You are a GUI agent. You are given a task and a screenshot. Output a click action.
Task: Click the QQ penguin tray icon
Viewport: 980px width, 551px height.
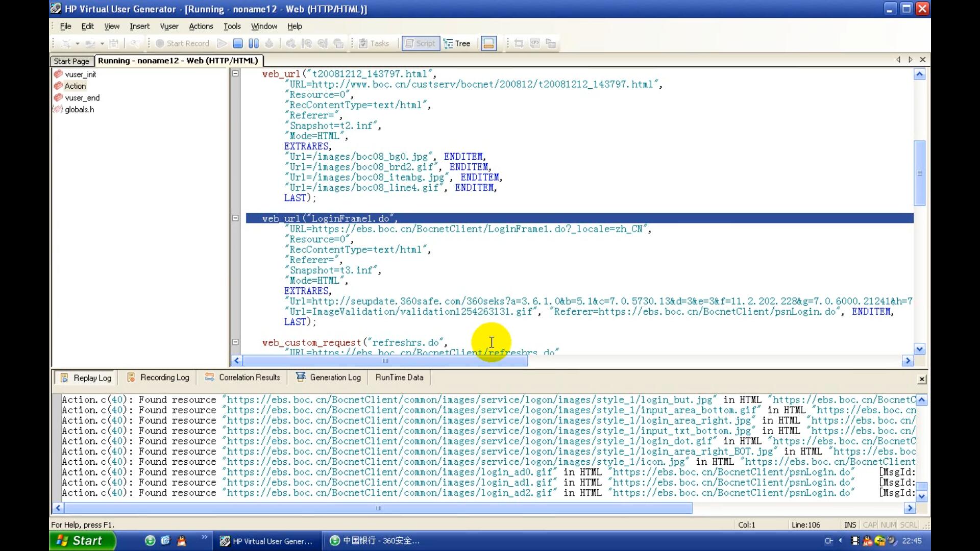click(x=867, y=541)
